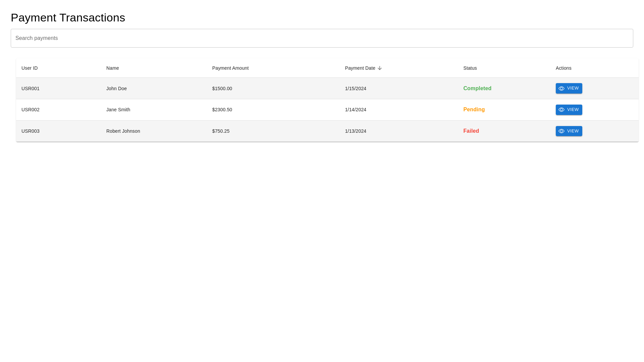
Task: Click the eye icon on Jane Smith's VIEW button
Action: click(561, 110)
